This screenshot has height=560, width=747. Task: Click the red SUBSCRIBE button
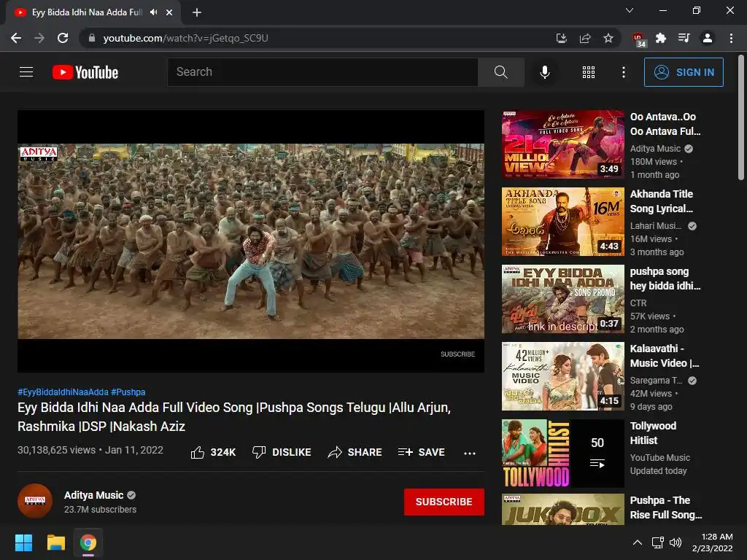[x=444, y=502]
